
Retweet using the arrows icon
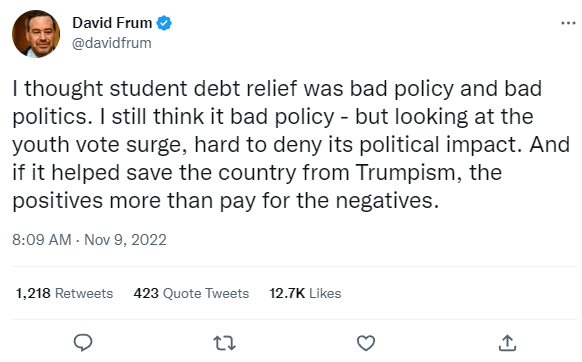pos(225,343)
